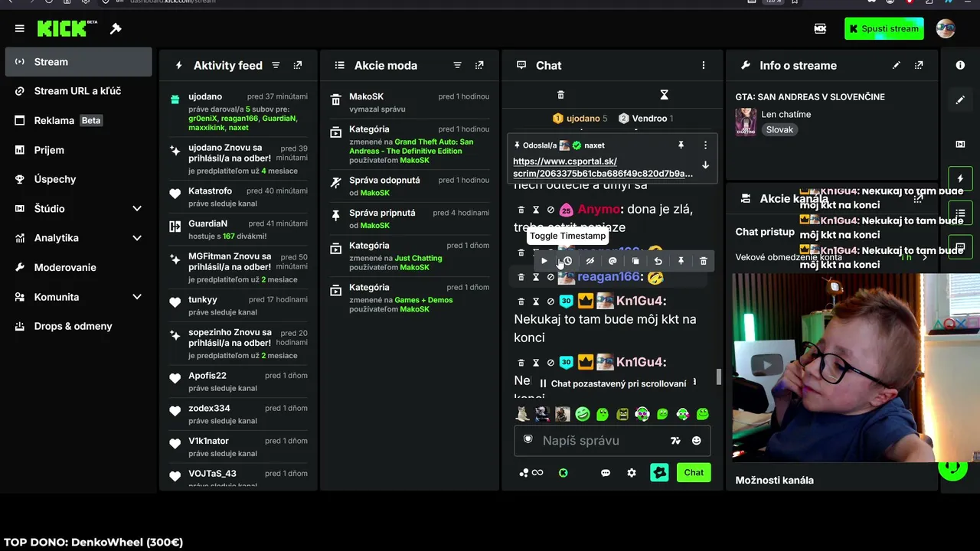980x551 pixels.
Task: Open chat settings gear icon
Action: 632,473
